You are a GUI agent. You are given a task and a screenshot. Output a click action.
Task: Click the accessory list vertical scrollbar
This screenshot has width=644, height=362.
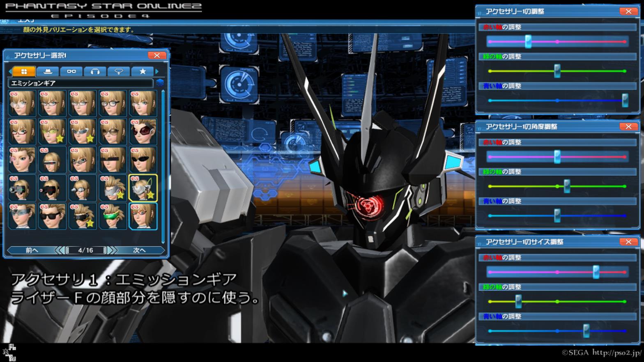(163, 166)
